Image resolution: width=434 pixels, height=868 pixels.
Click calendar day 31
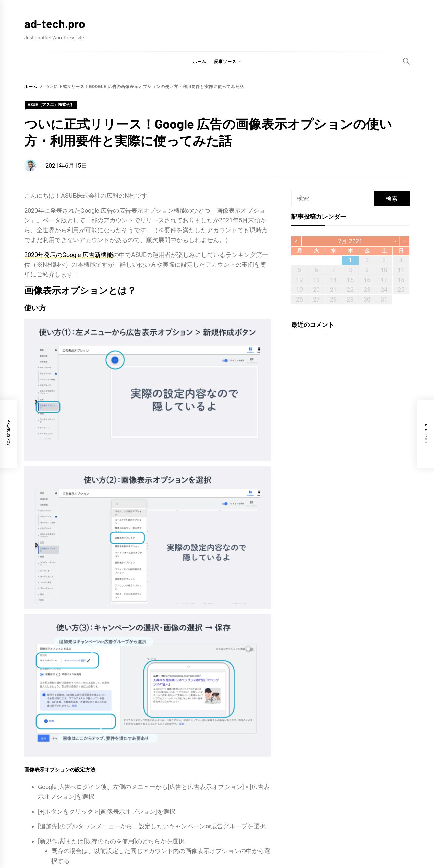click(x=384, y=299)
